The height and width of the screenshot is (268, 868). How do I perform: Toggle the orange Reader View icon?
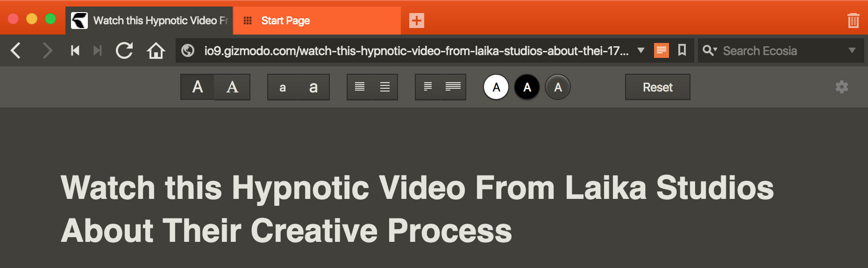click(x=662, y=50)
